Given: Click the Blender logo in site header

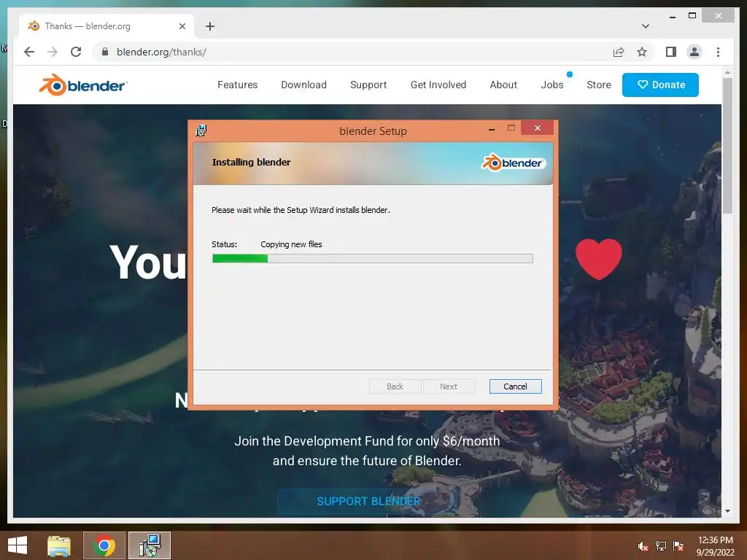Looking at the screenshot, I should 83,85.
